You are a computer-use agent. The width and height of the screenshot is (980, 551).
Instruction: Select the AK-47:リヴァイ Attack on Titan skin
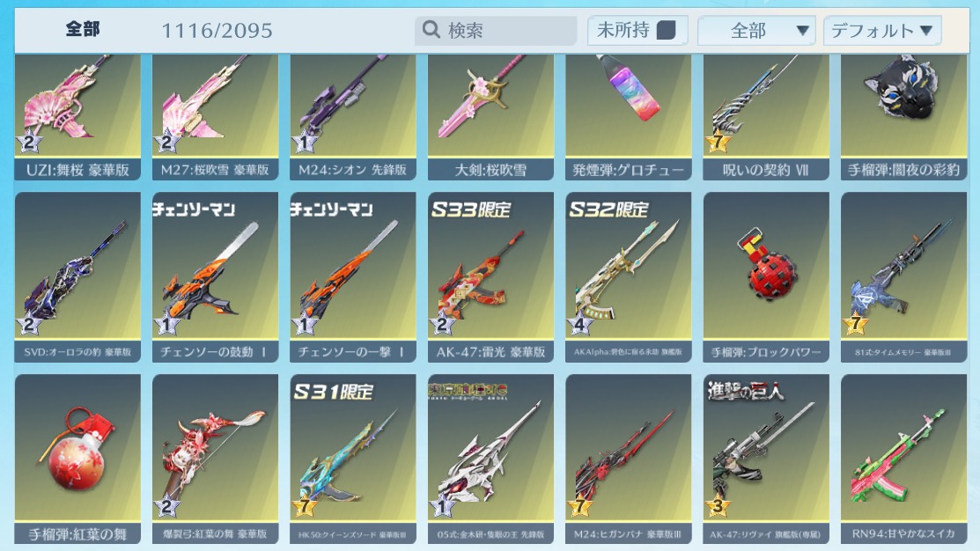click(x=766, y=459)
